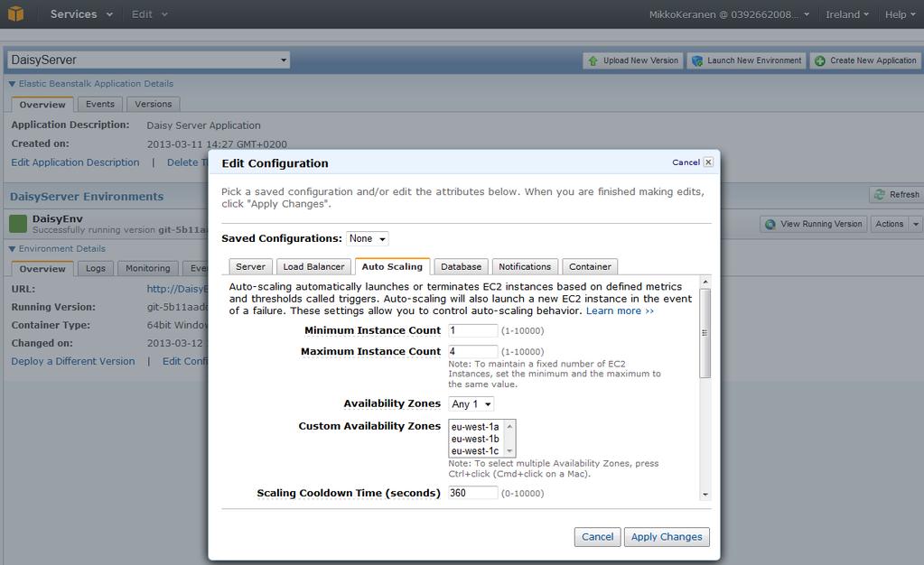The width and height of the screenshot is (924, 565).
Task: Switch to the Database tab
Action: pos(461,266)
